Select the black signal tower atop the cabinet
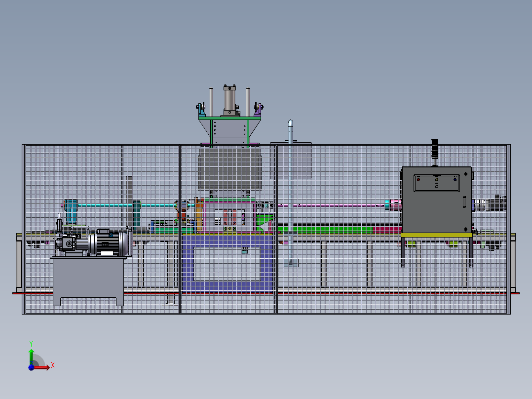Screen dimensions: 532x399 (x=435, y=149)
